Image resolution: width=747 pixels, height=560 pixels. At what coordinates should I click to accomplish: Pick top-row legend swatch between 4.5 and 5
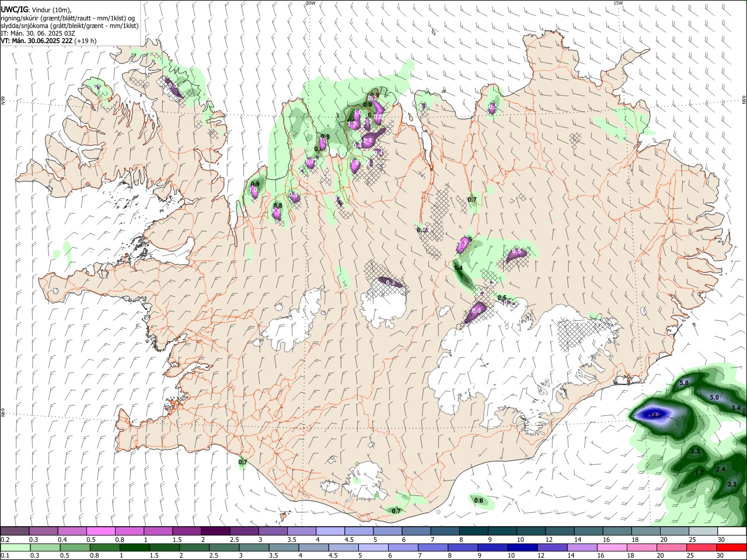358,531
